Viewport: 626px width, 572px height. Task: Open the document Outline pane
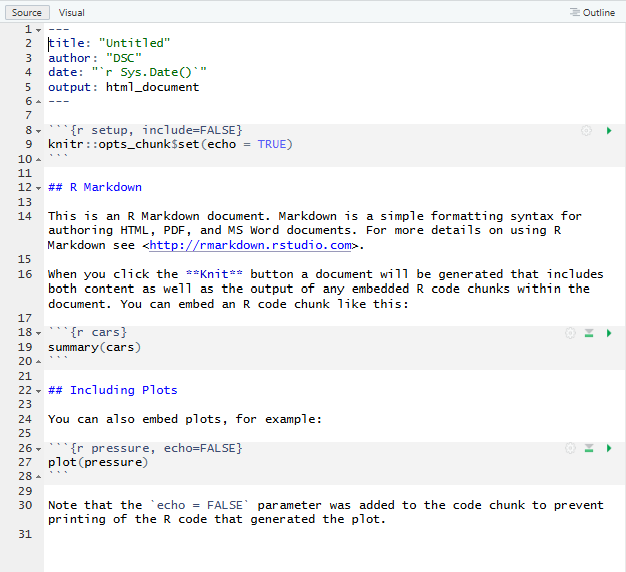[x=592, y=12]
